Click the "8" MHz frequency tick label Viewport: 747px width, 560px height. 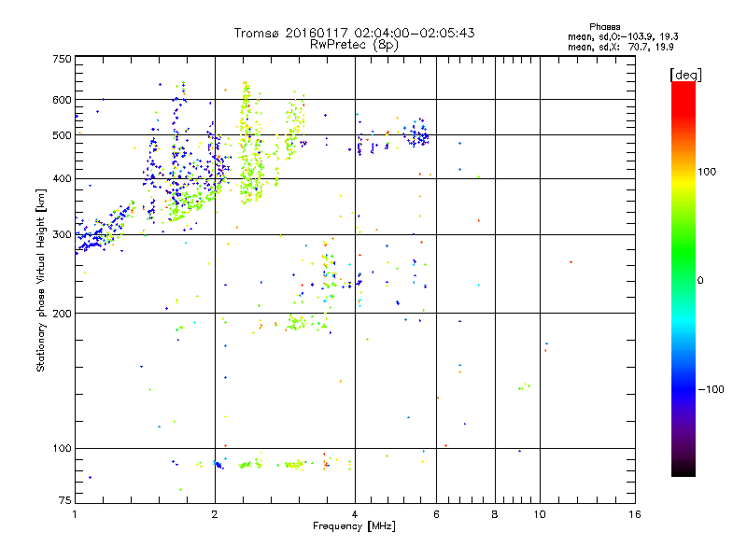click(x=495, y=514)
